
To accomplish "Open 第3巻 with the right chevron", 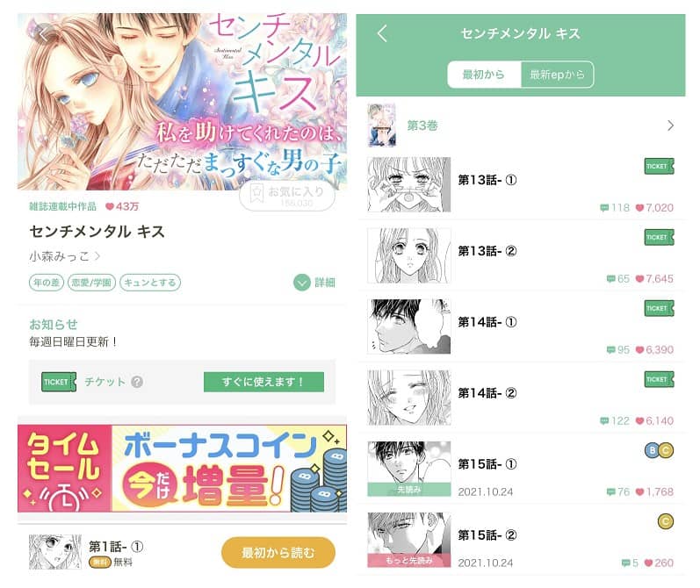I will [670, 125].
